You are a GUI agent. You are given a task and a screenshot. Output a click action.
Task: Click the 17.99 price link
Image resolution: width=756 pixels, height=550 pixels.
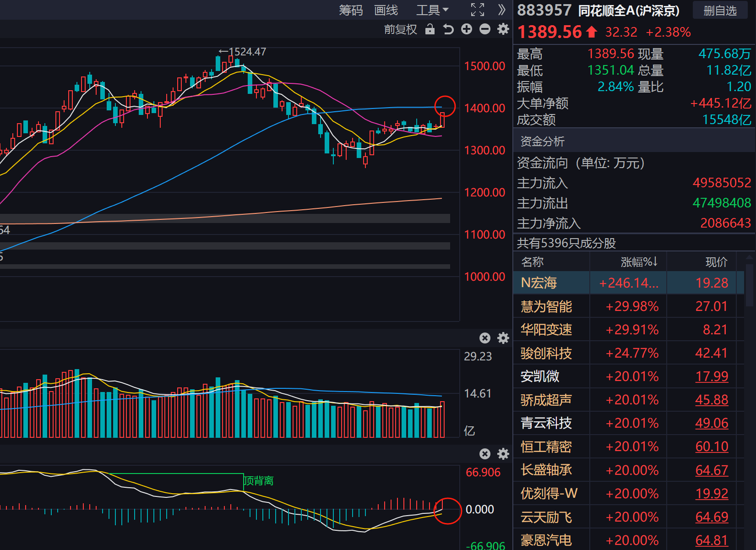click(712, 376)
